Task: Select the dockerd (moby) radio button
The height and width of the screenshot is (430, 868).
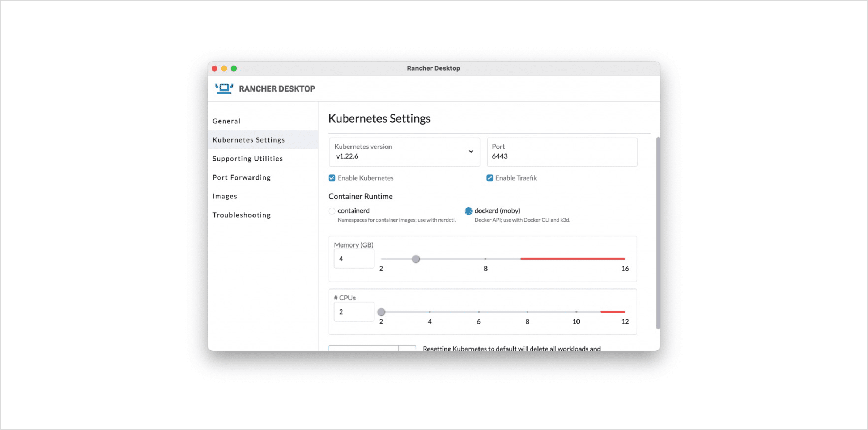Action: 468,211
